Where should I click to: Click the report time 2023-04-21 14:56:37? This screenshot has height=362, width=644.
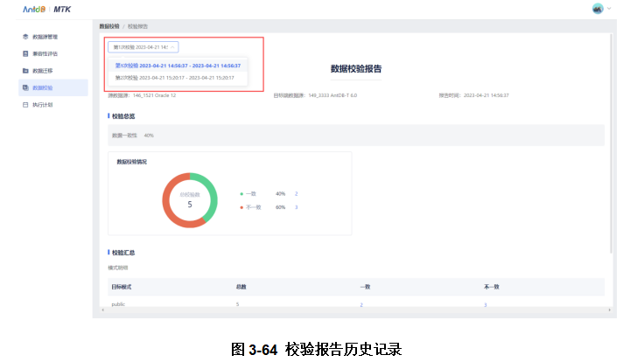coord(486,95)
